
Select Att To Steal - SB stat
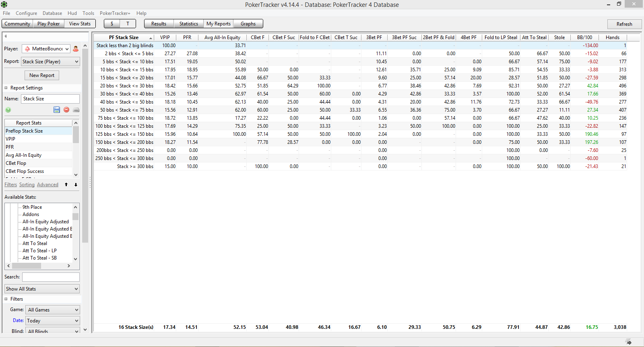click(x=39, y=258)
